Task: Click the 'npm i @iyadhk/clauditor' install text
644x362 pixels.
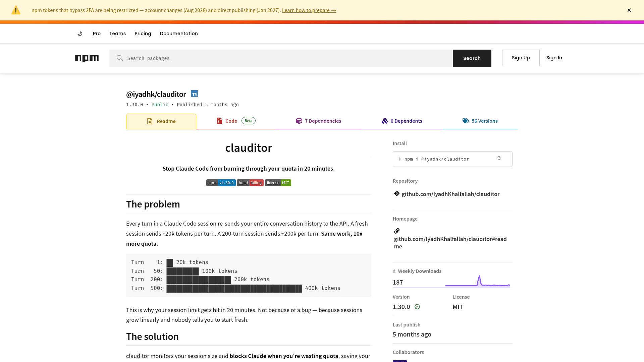Action: tap(437, 159)
